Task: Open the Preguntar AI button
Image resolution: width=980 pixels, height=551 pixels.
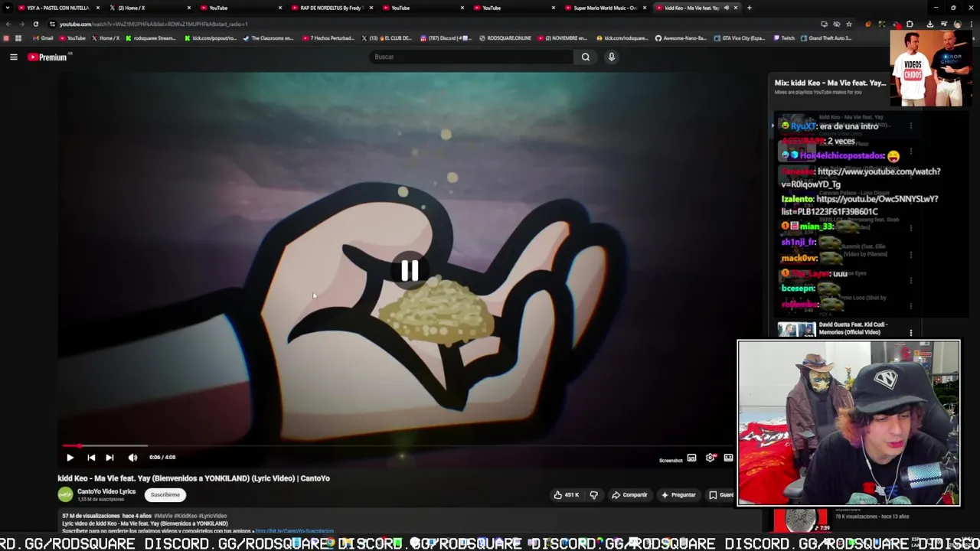Action: tap(678, 495)
